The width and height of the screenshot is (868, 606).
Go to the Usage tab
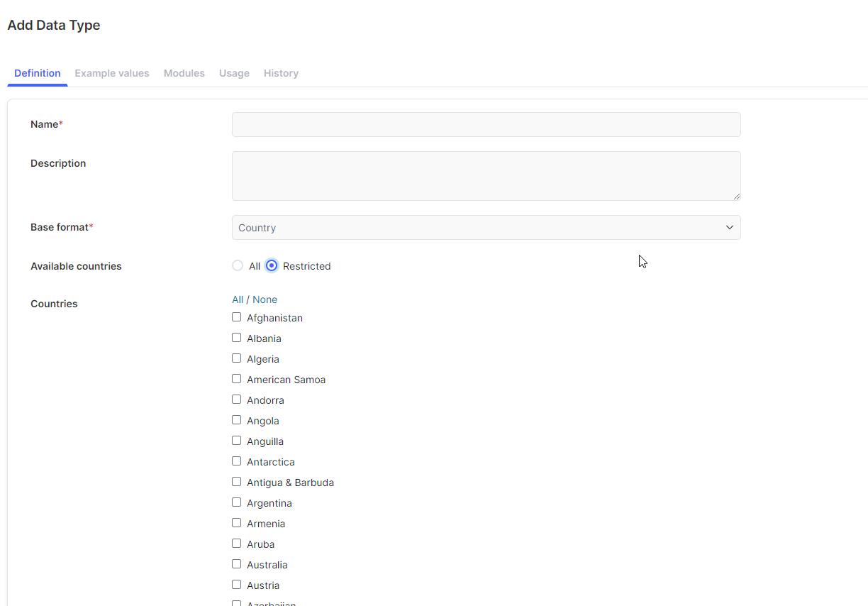point(234,73)
